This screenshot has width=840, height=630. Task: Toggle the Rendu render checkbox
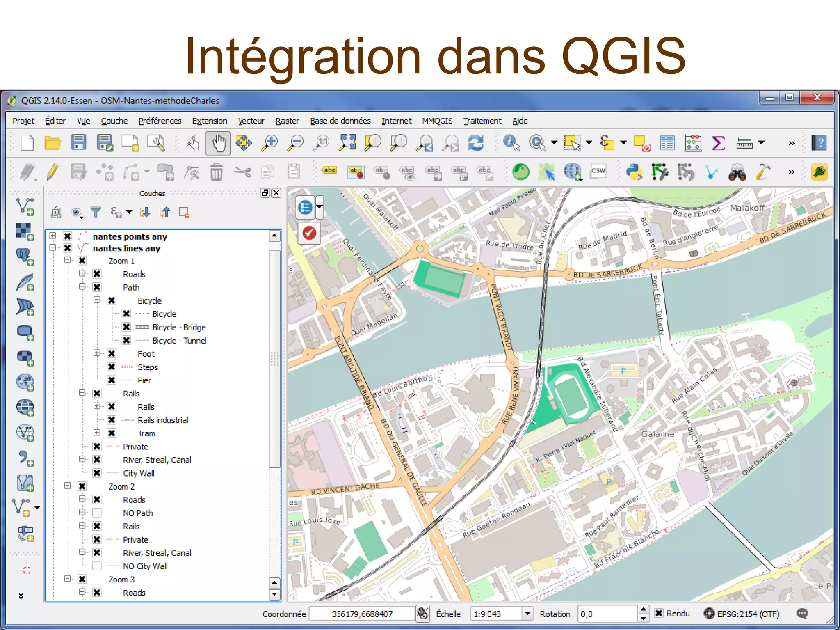pyautogui.click(x=659, y=613)
